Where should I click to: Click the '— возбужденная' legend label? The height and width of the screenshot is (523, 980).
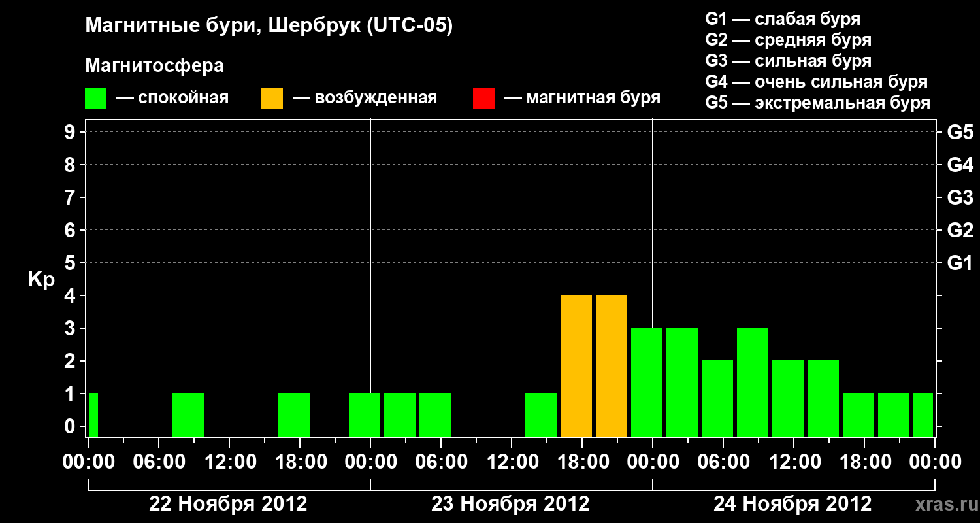pos(365,98)
